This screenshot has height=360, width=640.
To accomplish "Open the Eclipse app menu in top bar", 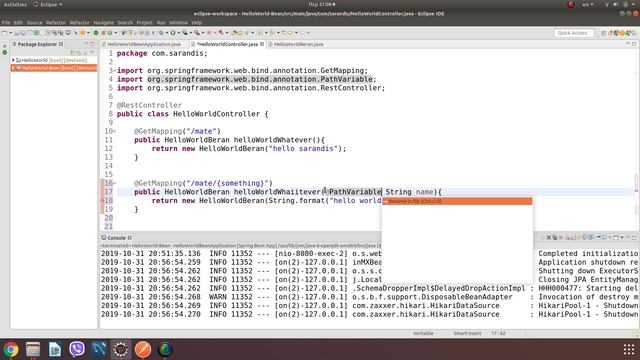I will 48,4.
